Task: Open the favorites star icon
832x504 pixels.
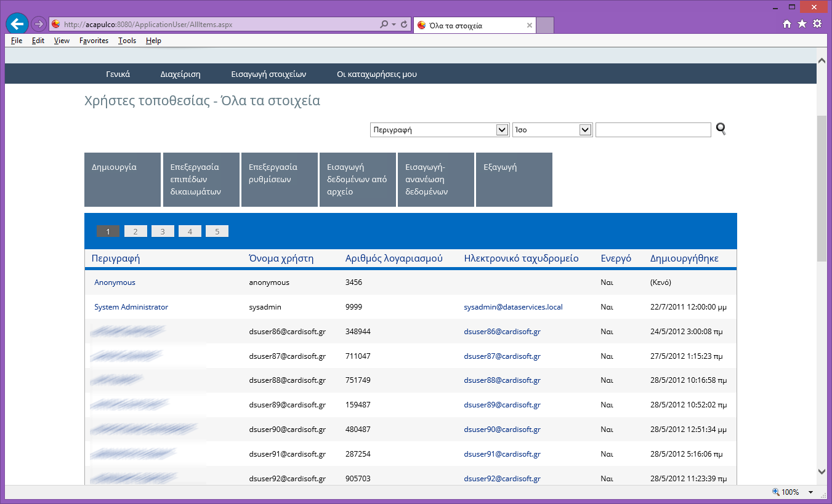Action: tap(802, 24)
